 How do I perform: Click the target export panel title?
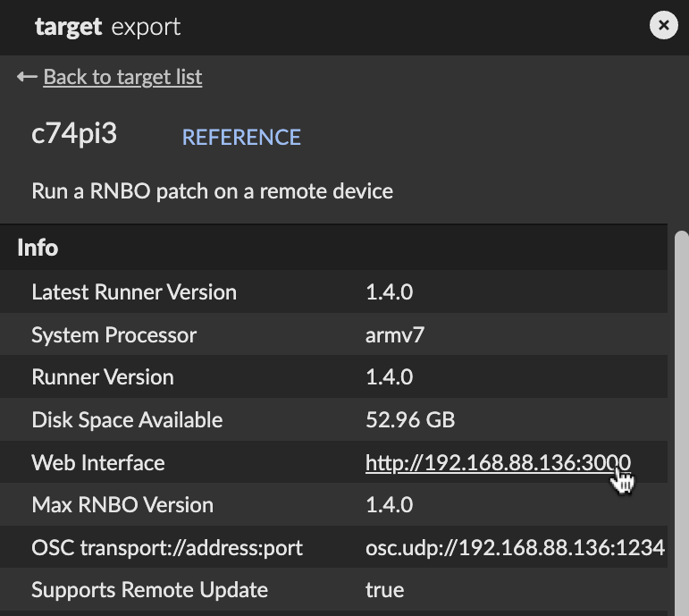pyautogui.click(x=107, y=27)
